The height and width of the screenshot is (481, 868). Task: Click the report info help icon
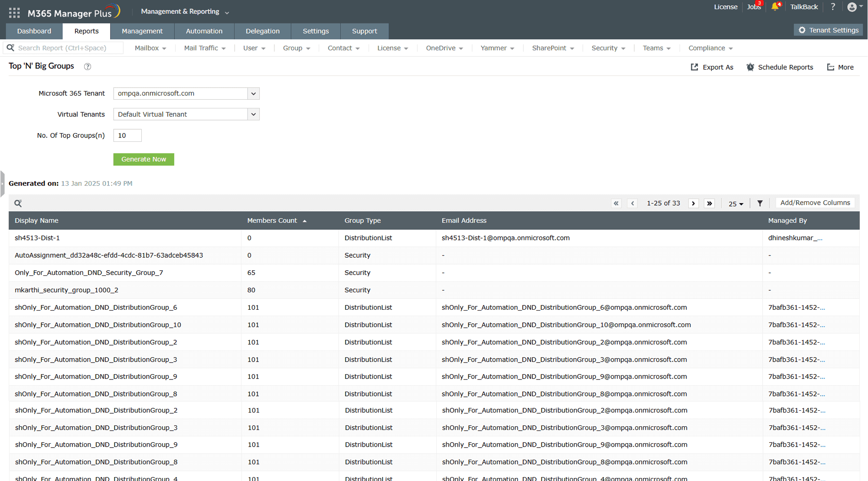click(88, 66)
